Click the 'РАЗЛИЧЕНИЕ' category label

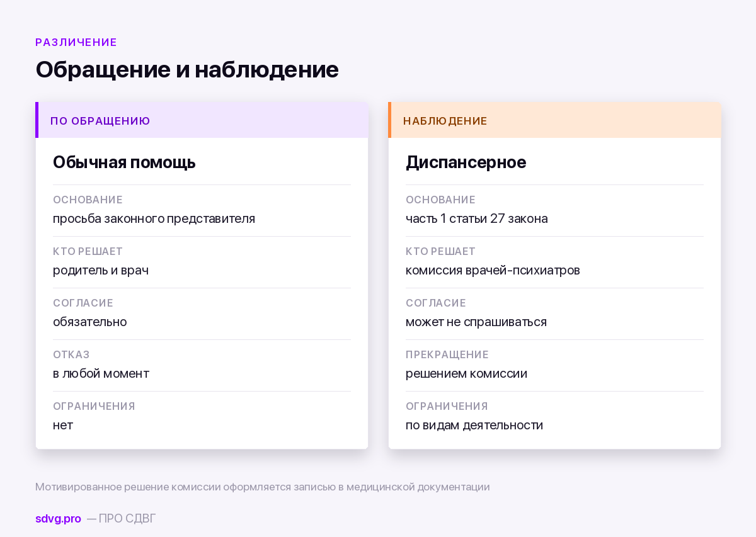click(76, 43)
